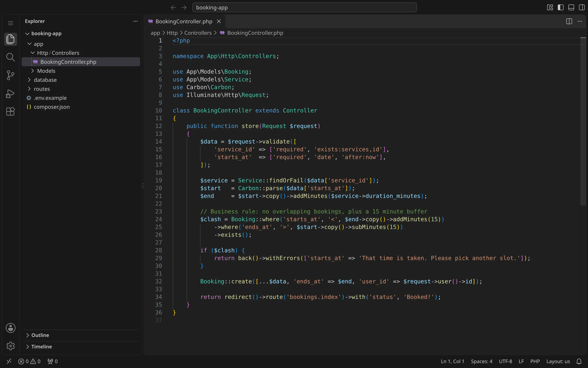
Task: Open the .env.example file
Action: pyautogui.click(x=81, y=98)
